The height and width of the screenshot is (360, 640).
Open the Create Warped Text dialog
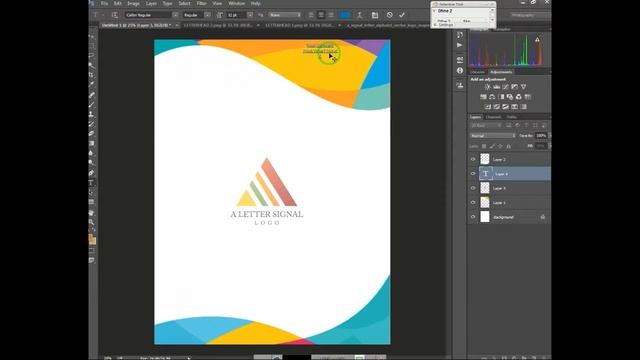[x=360, y=15]
